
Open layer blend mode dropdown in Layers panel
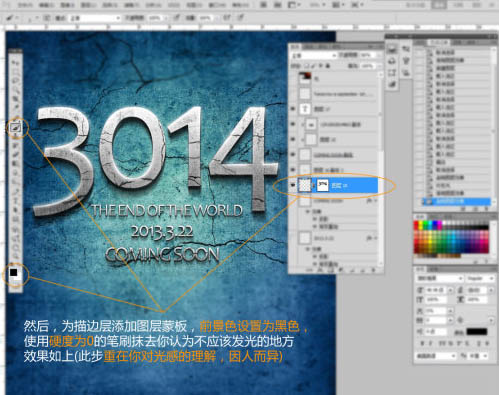pos(314,55)
